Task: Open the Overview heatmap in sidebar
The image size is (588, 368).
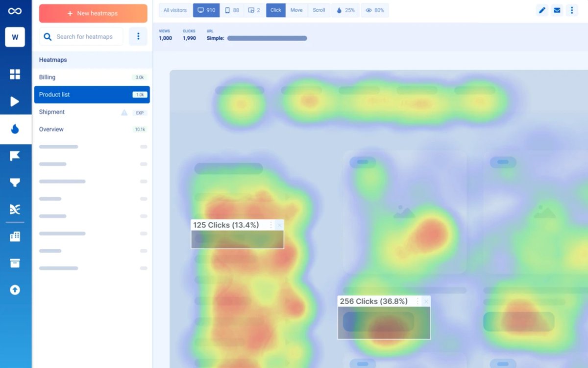Action: pos(52,129)
